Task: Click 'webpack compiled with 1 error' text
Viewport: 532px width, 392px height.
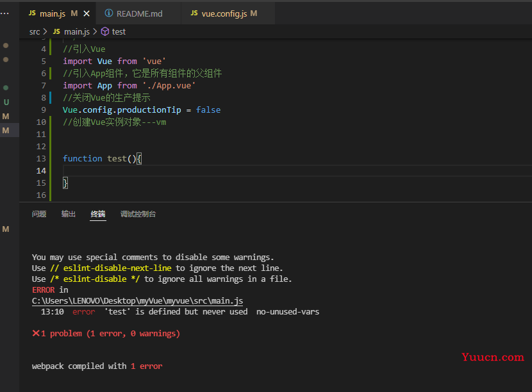Action: pos(97,366)
